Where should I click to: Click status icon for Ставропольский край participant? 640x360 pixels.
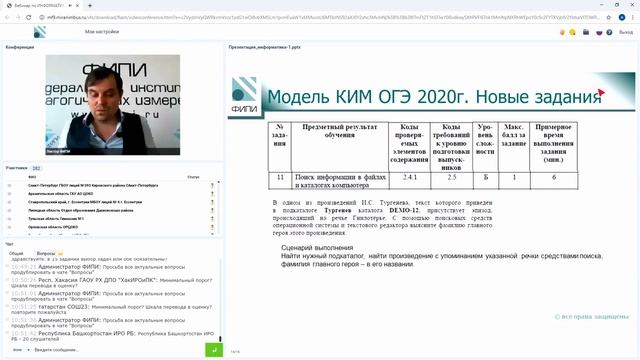pos(212,202)
